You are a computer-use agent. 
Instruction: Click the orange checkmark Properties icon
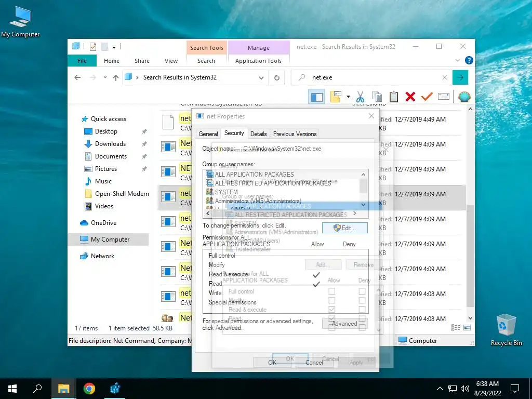point(427,97)
